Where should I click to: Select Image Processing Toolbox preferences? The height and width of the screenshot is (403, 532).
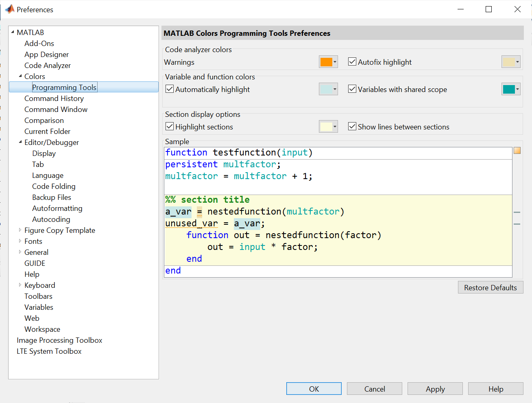tap(59, 340)
